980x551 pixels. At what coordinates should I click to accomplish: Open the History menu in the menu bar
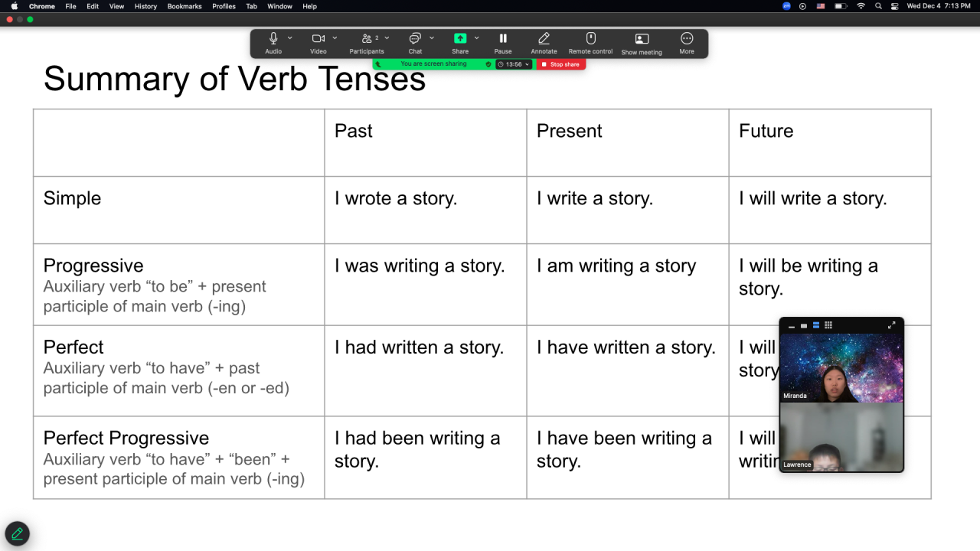(145, 6)
